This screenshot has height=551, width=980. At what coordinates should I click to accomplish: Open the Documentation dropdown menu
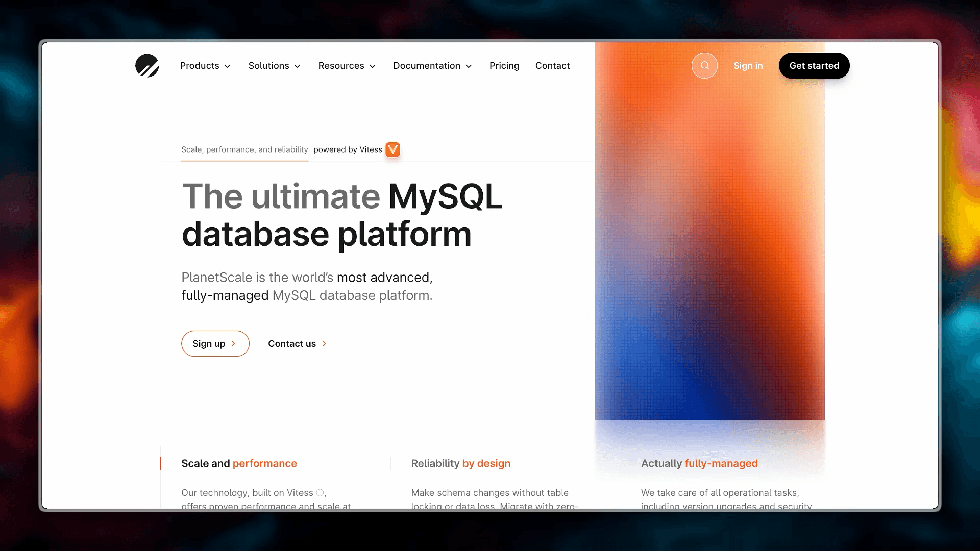(433, 66)
